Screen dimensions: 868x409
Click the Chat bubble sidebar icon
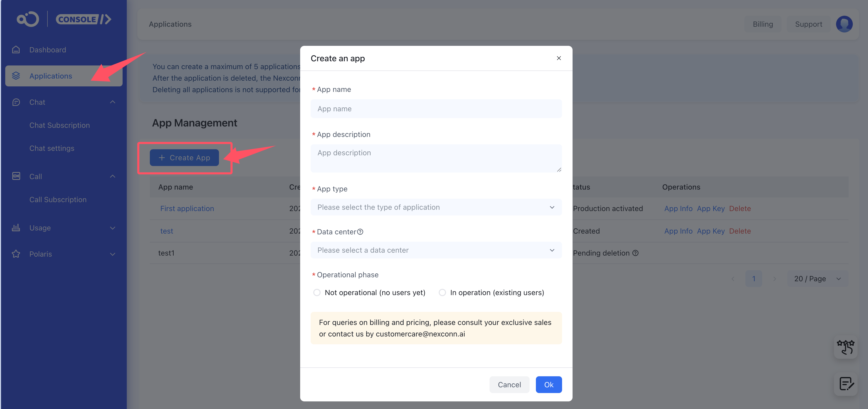(16, 102)
